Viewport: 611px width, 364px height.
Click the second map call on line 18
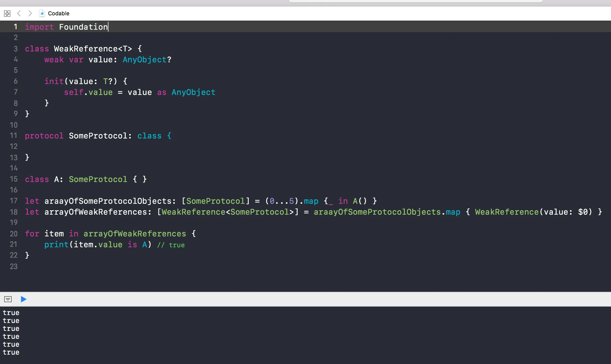453,212
